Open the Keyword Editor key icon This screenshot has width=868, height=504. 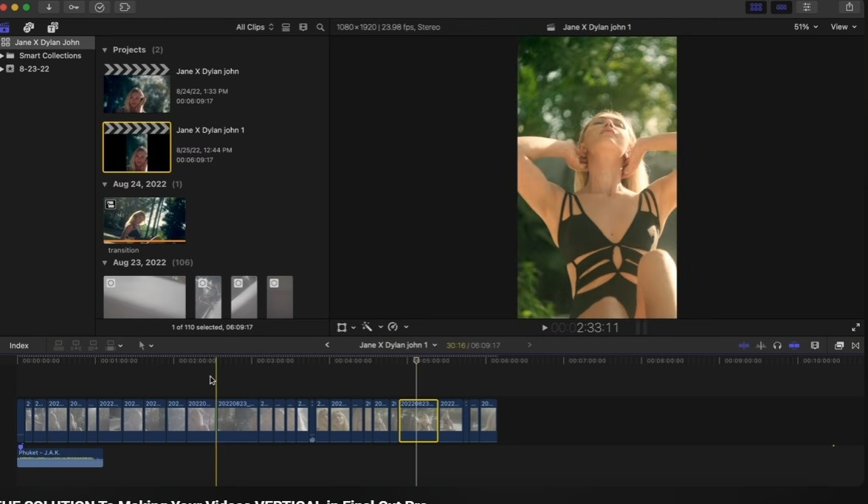pos(74,7)
